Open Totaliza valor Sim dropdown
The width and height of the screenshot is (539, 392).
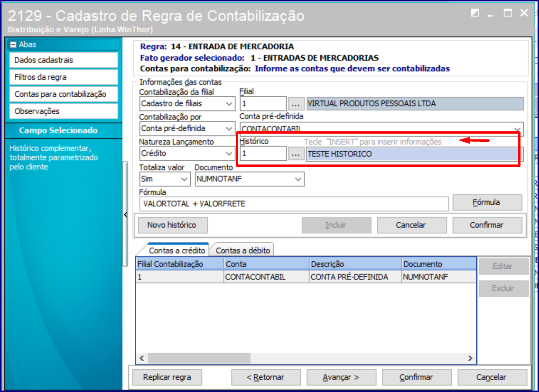tap(165, 179)
